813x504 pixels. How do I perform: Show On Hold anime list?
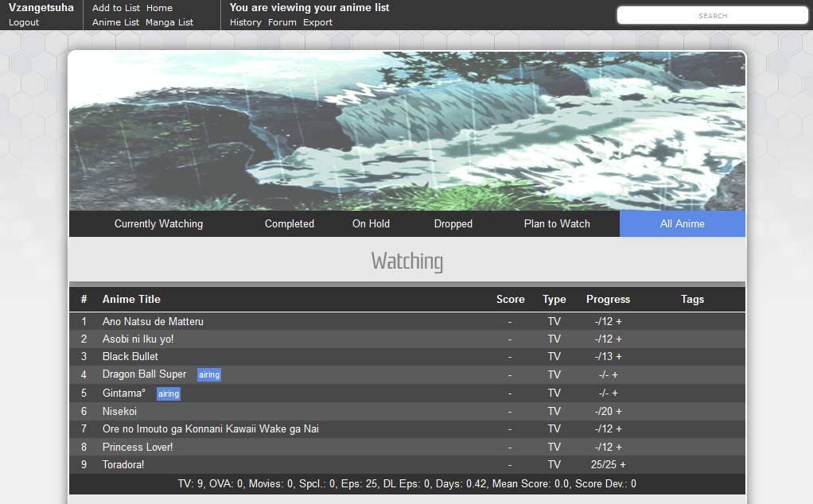[x=371, y=224]
